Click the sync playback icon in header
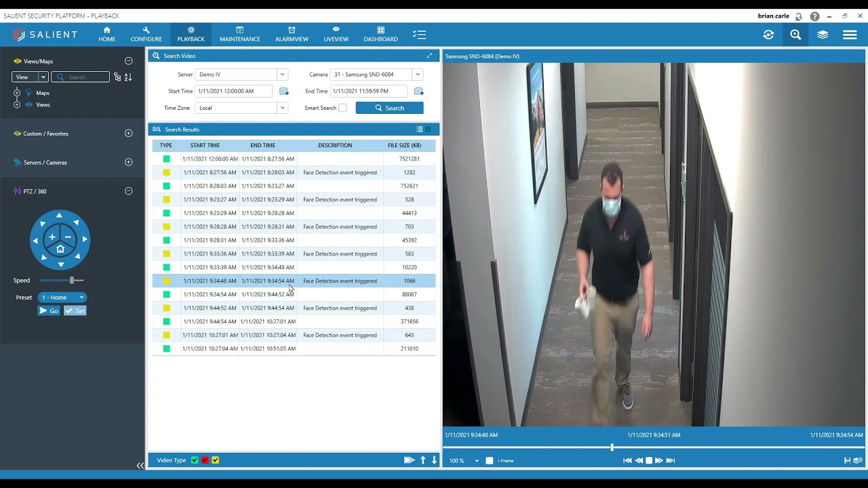The height and width of the screenshot is (488, 868). (x=768, y=35)
